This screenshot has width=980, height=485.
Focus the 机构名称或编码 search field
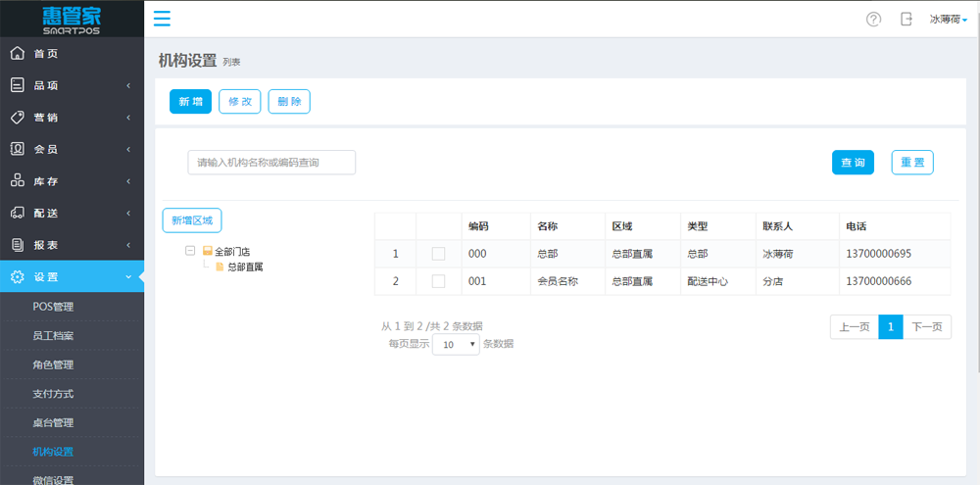coord(271,163)
